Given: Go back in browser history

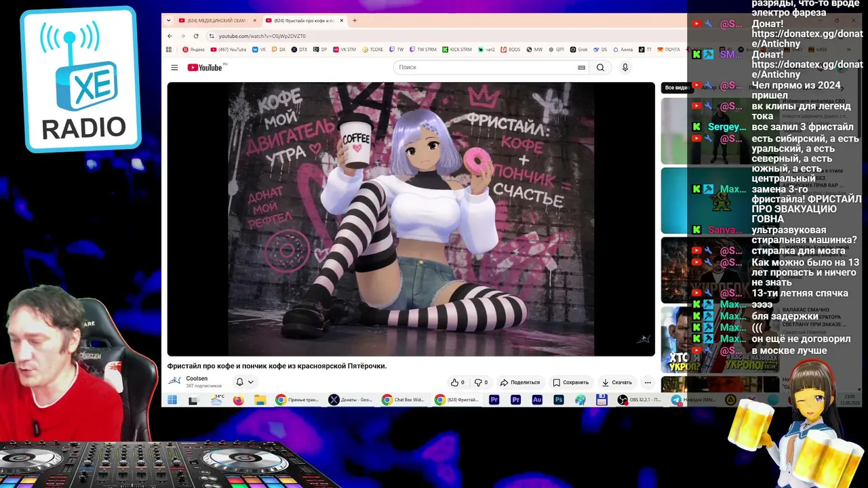Looking at the screenshot, I should 170,36.
